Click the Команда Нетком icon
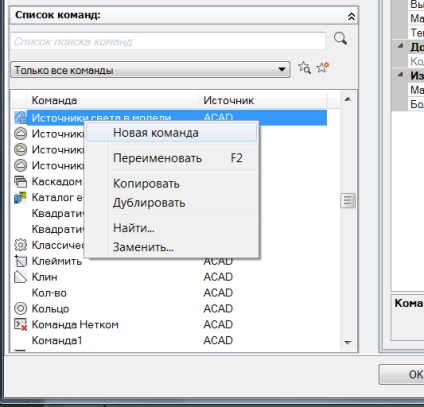Image resolution: width=424 pixels, height=407 pixels. (x=20, y=324)
